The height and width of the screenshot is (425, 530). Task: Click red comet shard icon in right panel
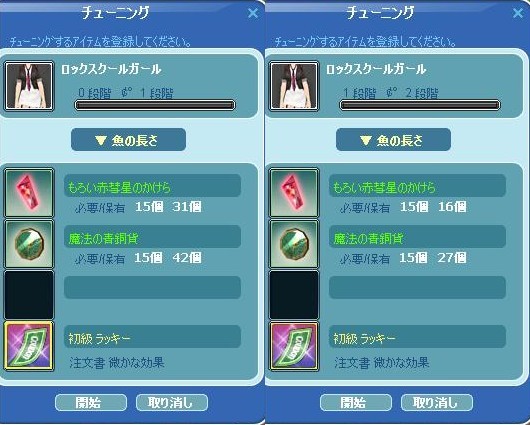(x=294, y=193)
